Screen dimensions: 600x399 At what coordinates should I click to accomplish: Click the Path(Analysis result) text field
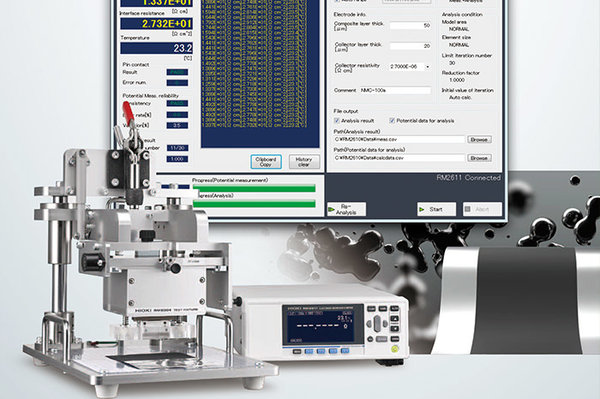(399, 140)
